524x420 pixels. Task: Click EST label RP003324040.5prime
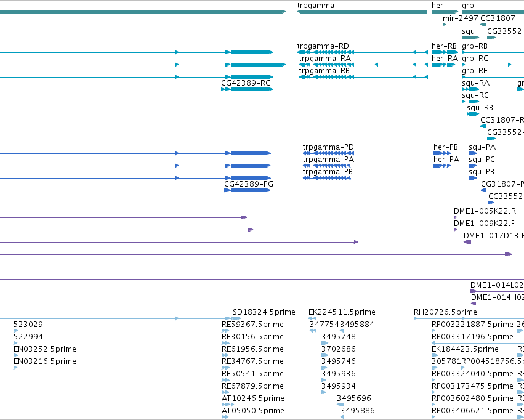point(472,374)
